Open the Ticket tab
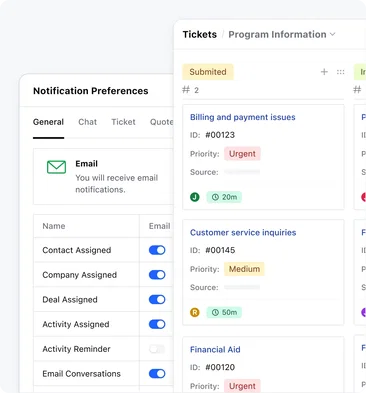 point(123,122)
